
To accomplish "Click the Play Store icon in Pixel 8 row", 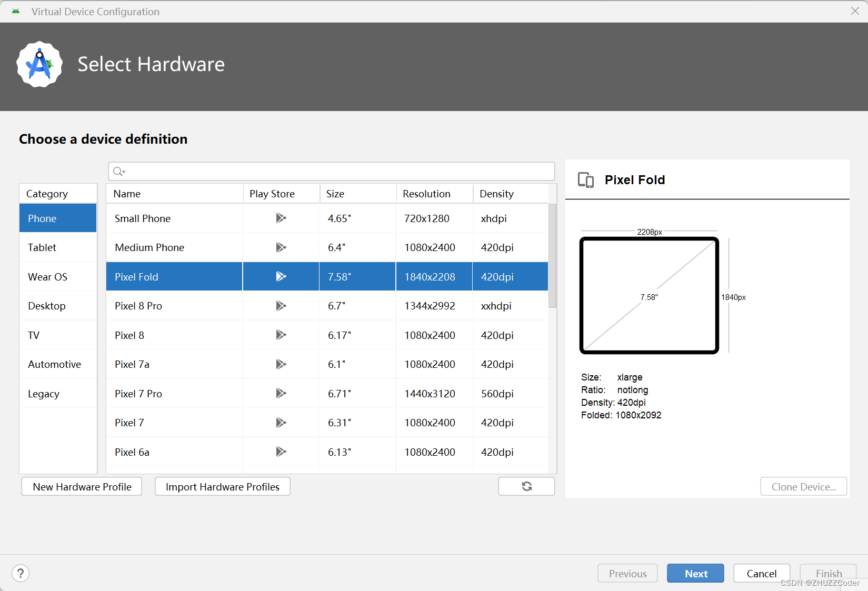I will coord(281,335).
